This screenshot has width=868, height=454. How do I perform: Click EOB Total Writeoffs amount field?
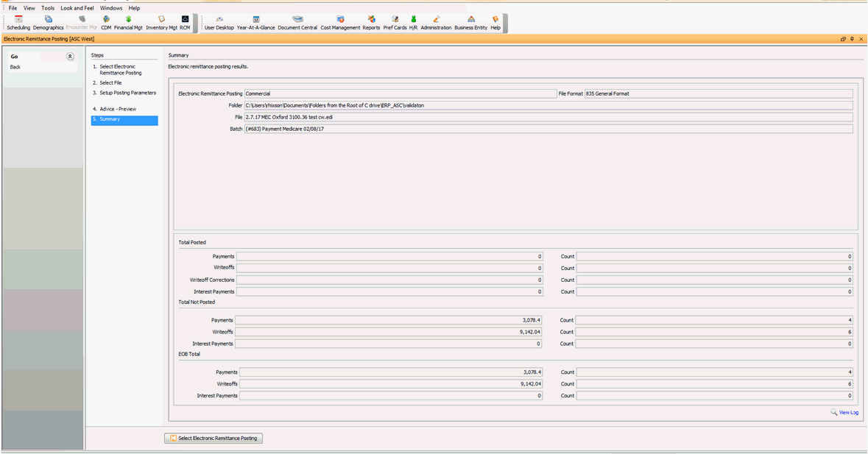(x=392, y=384)
